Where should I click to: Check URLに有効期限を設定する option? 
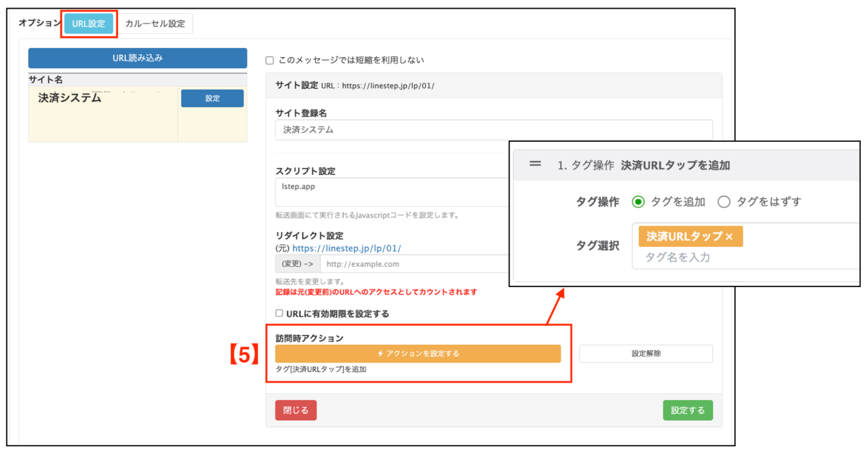coord(278,313)
